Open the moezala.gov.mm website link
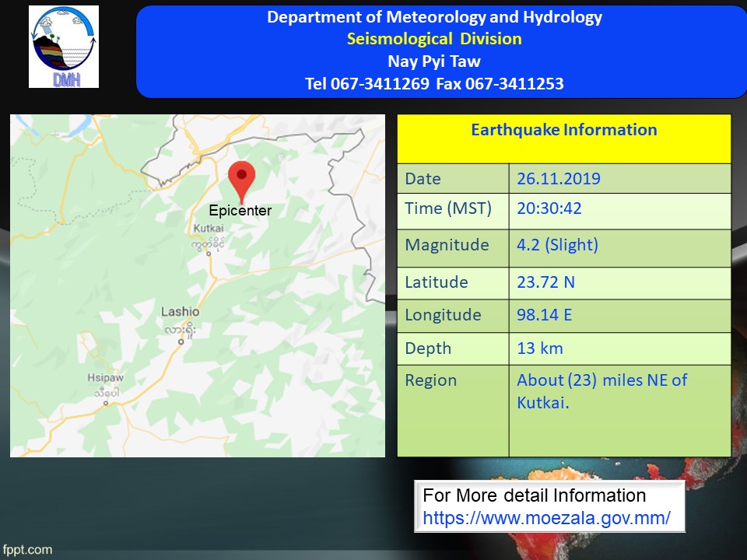The height and width of the screenshot is (560, 747). 546,518
